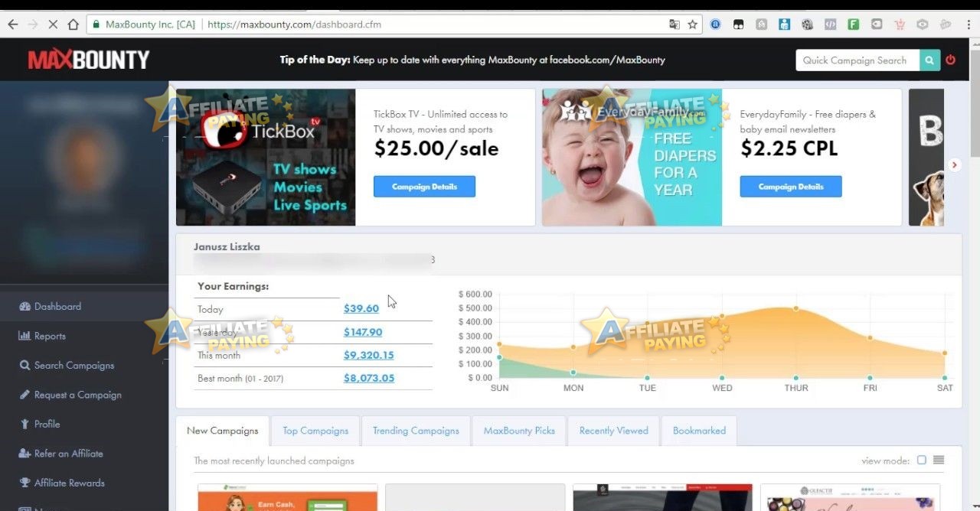Screen dimensions: 980x511
Task: Click the teal magnifier search button
Action: pyautogui.click(x=929, y=60)
